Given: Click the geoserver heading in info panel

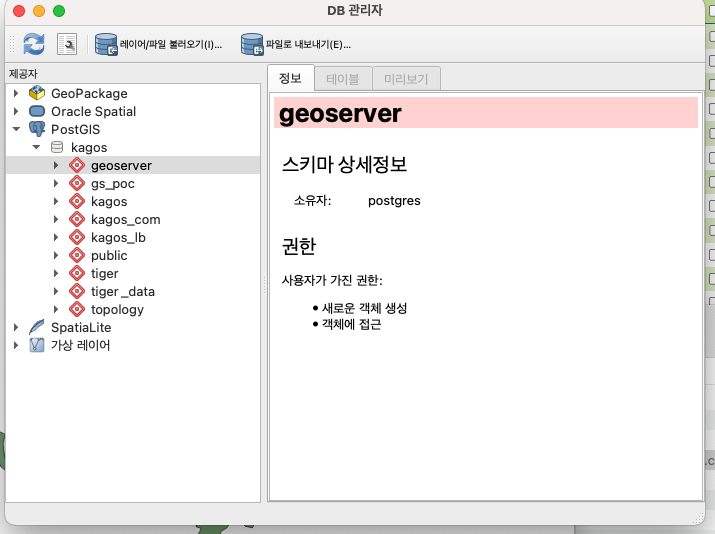Looking at the screenshot, I should coord(340,113).
